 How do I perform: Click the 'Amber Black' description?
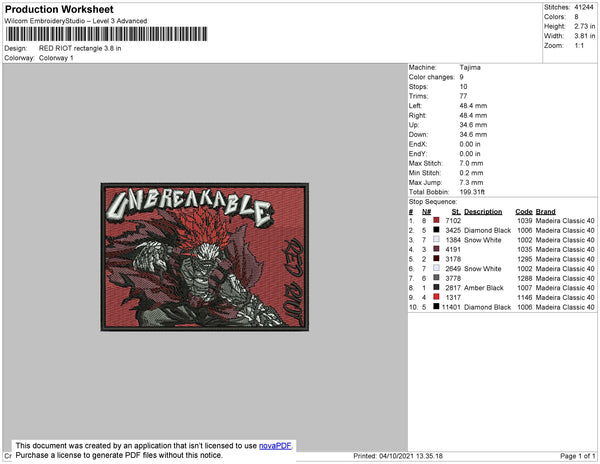(x=484, y=288)
